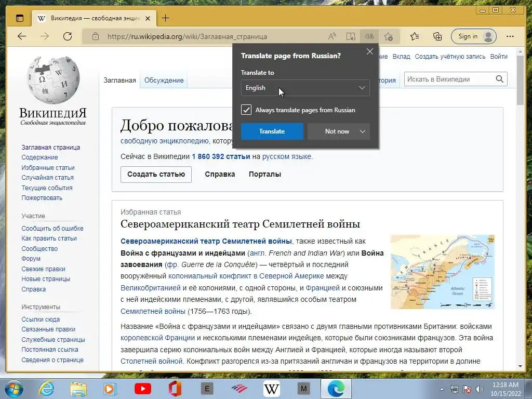Click the Action Center flag icon in the tray
This screenshot has height=399, width=532.
tap(467, 389)
